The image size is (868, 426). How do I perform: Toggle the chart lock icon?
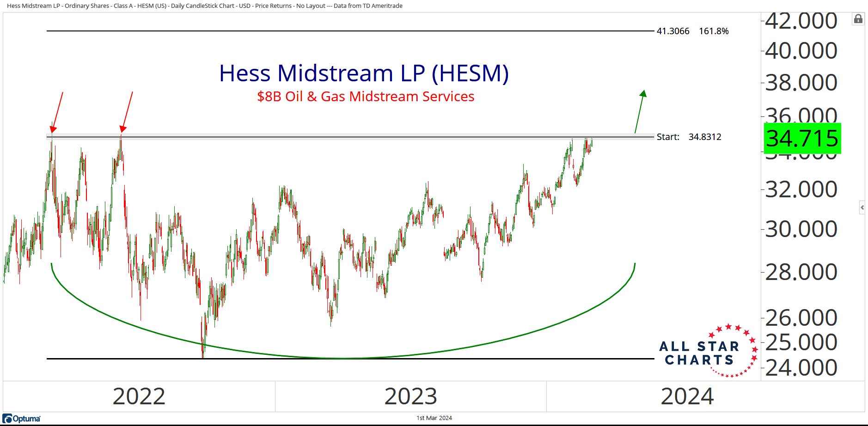pyautogui.click(x=858, y=19)
